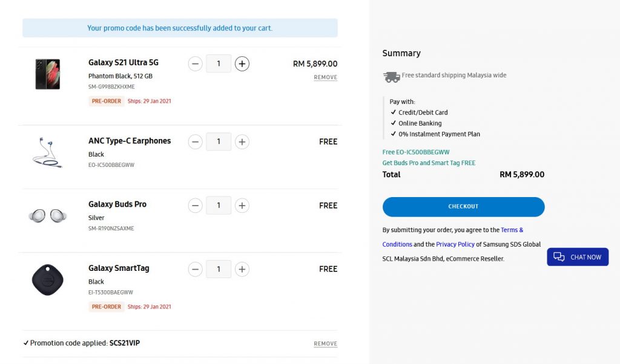Open the Privacy Policy link
620x364 pixels.
(x=455, y=244)
